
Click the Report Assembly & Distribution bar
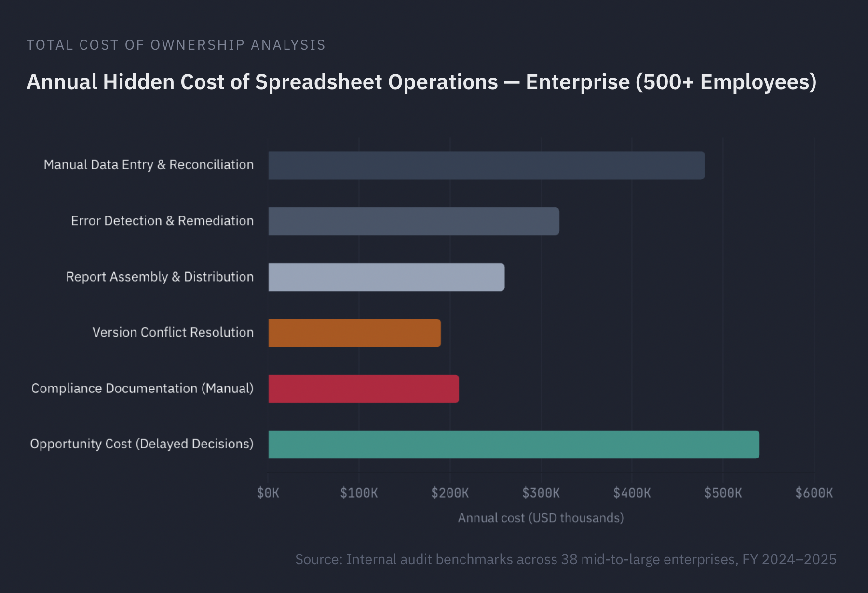click(x=386, y=276)
